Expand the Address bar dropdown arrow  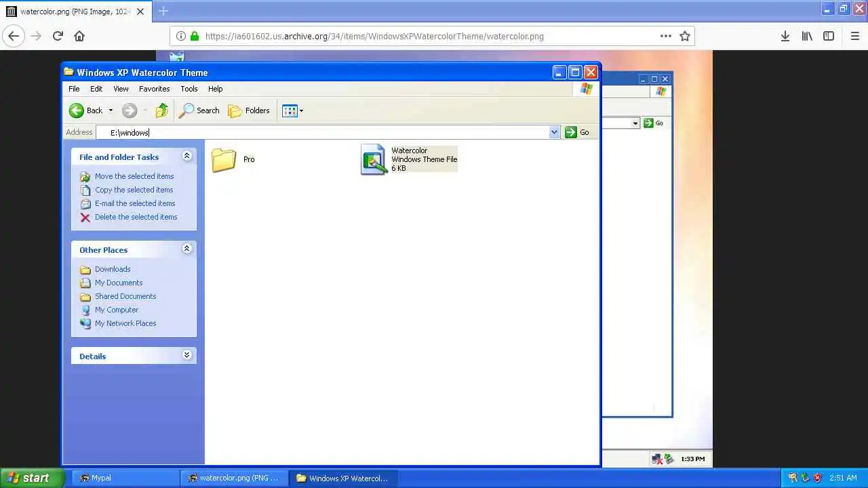coord(555,132)
